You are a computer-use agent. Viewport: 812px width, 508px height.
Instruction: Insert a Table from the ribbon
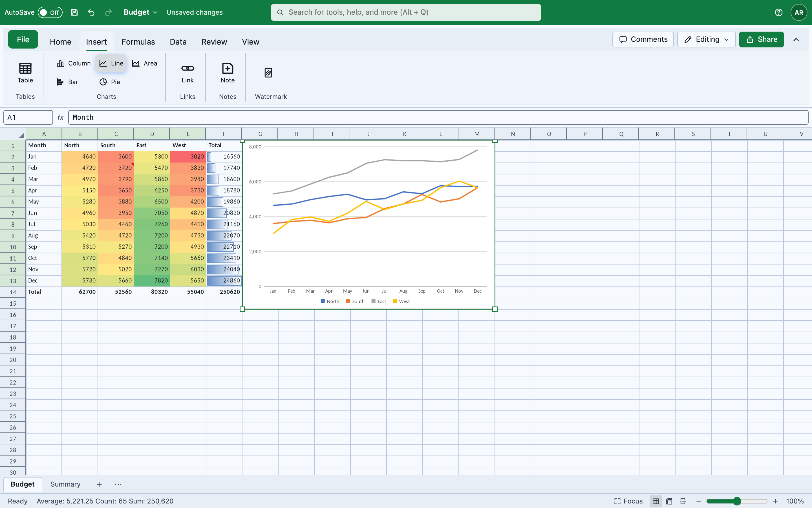click(x=25, y=73)
